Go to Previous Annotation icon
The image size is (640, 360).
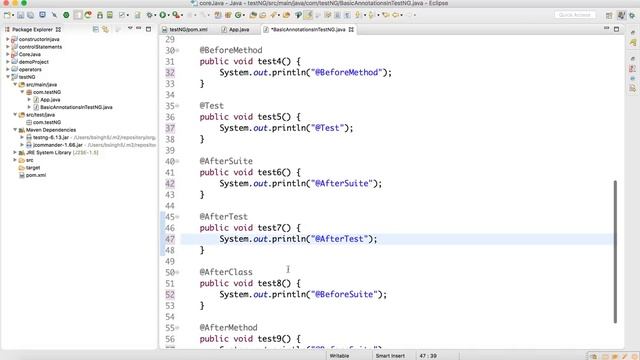(371, 15)
